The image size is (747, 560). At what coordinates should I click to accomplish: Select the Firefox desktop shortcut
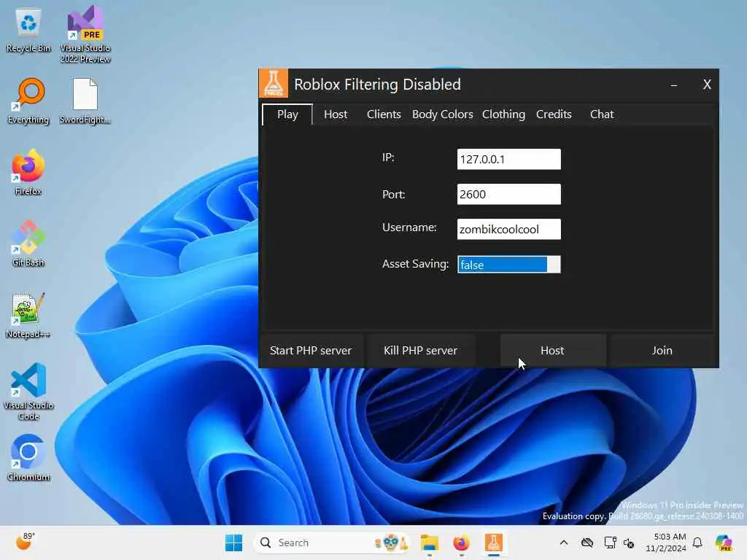28,172
